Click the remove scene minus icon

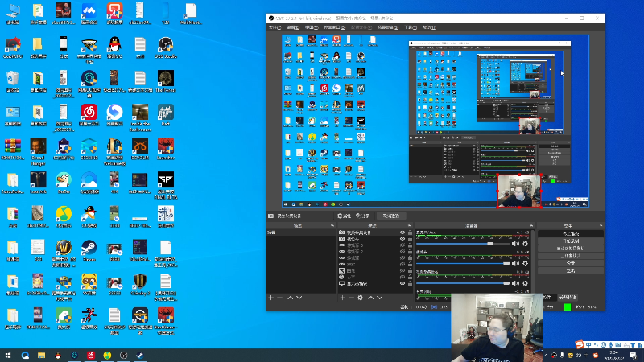pyautogui.click(x=279, y=298)
